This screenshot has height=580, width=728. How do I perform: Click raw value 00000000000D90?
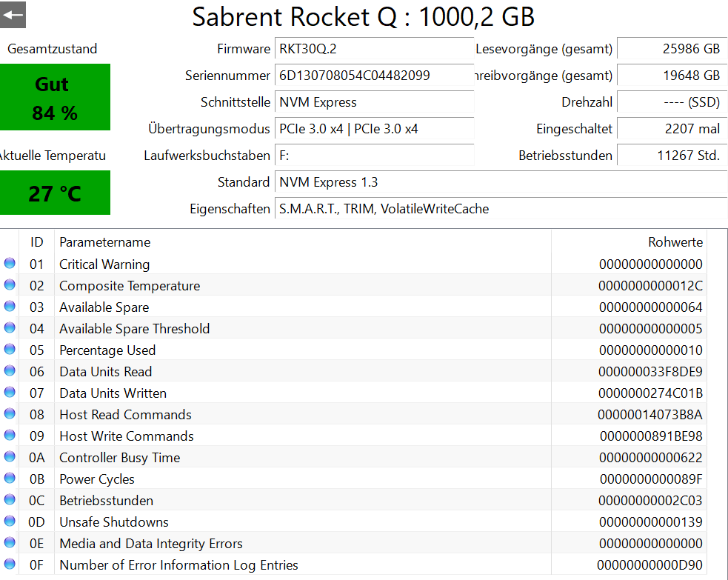pyautogui.click(x=650, y=565)
